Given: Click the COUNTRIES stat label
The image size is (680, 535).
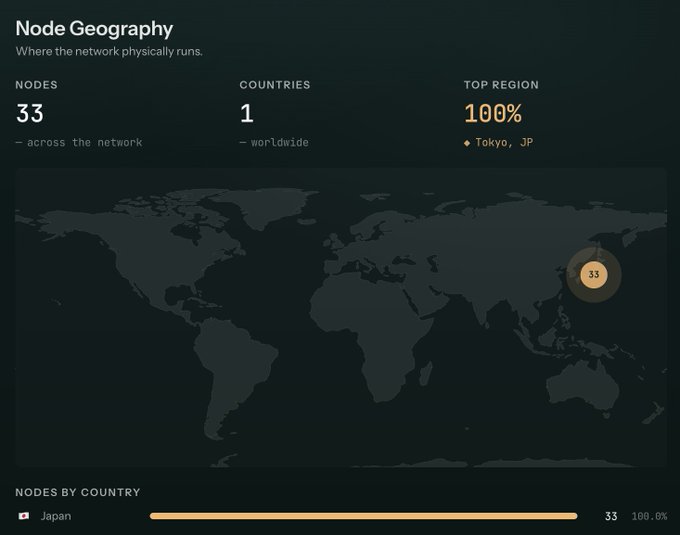Looking at the screenshot, I should tap(275, 85).
